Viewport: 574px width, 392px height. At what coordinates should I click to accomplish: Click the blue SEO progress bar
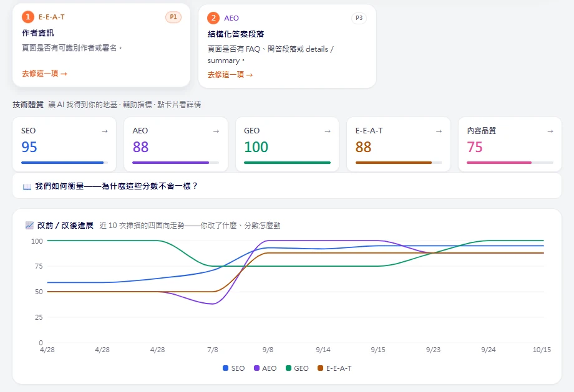pos(64,163)
